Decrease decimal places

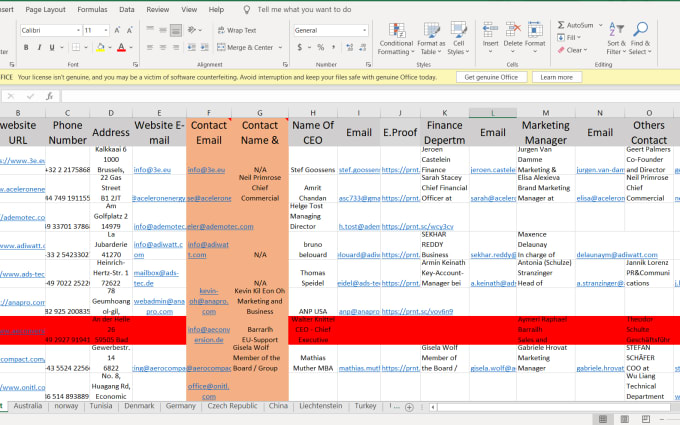pos(363,47)
